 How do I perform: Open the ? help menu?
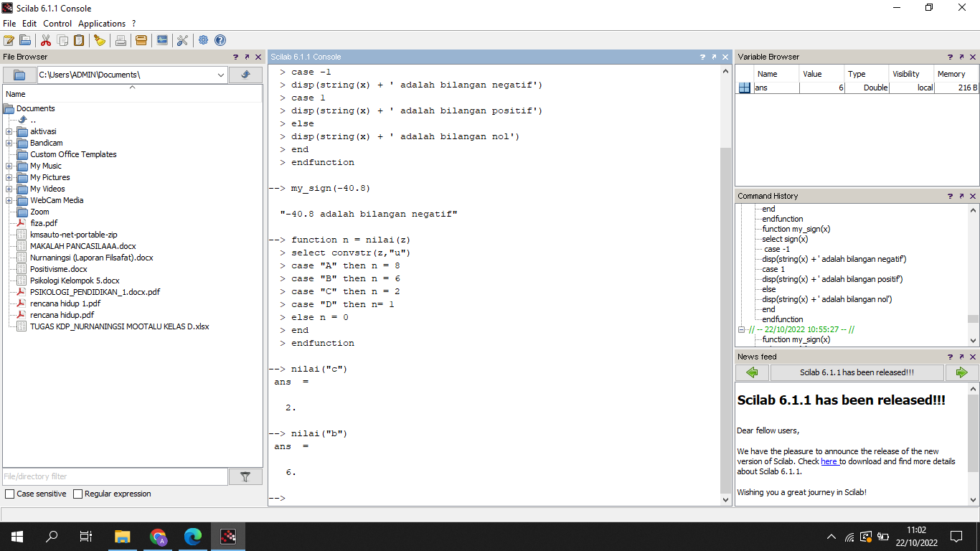coord(133,24)
